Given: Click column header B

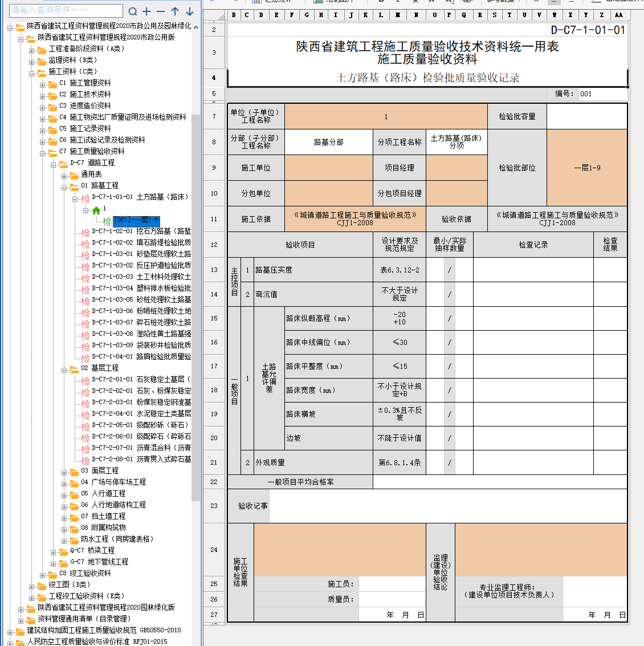Looking at the screenshot, I should point(234,15).
